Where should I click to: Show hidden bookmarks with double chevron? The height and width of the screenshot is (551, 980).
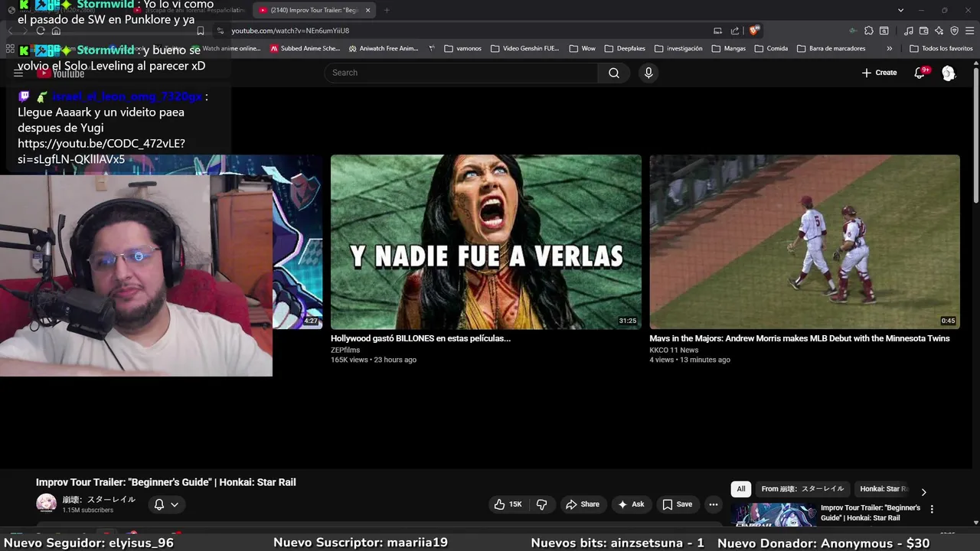[x=889, y=48]
